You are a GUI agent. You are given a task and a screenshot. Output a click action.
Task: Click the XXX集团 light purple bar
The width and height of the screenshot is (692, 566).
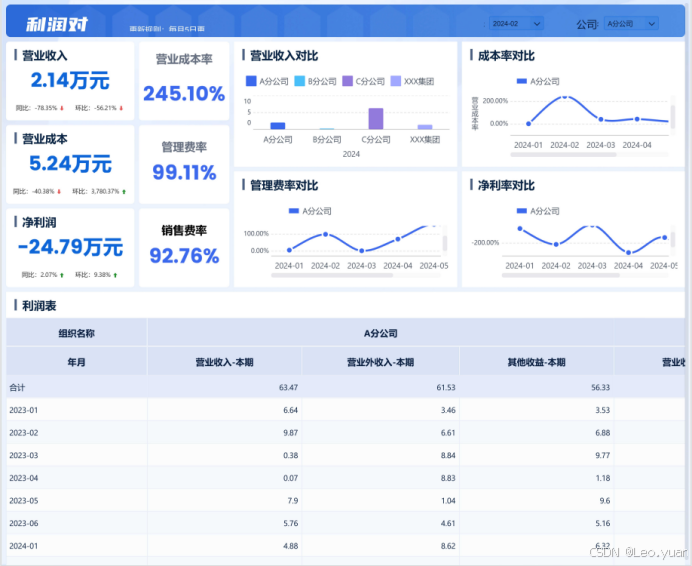(x=425, y=127)
